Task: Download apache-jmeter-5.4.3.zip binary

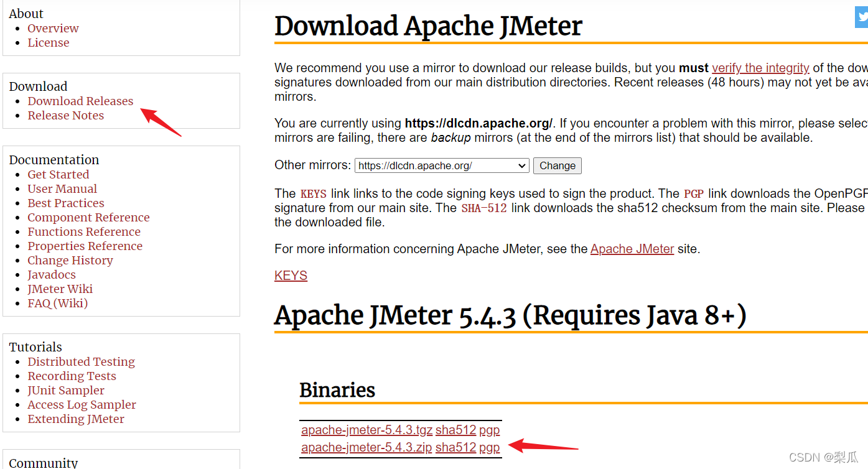Action: pos(366,447)
